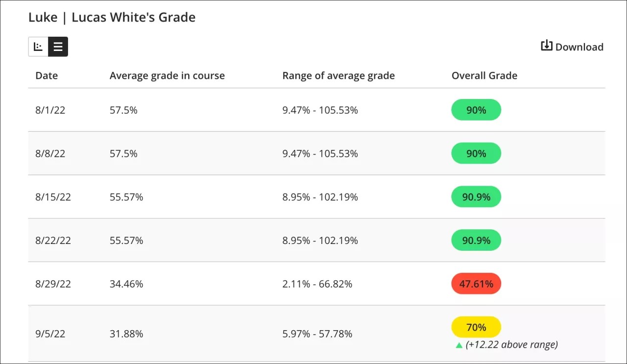Select the Range of average grade header

pyautogui.click(x=338, y=75)
